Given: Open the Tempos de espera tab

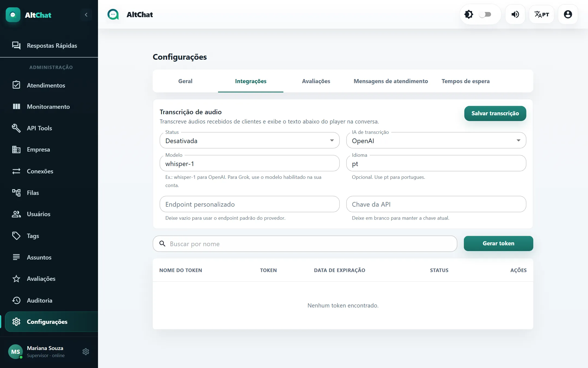Looking at the screenshot, I should [x=465, y=81].
